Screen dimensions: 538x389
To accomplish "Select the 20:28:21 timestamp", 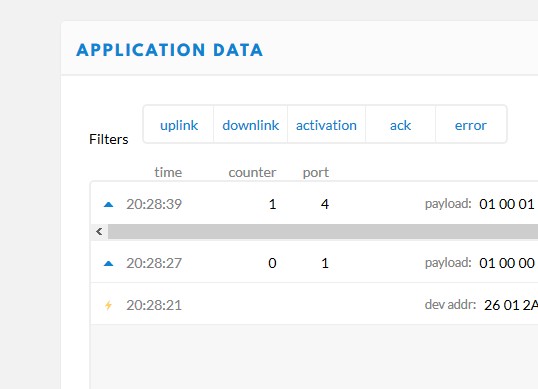I will click(x=154, y=305).
